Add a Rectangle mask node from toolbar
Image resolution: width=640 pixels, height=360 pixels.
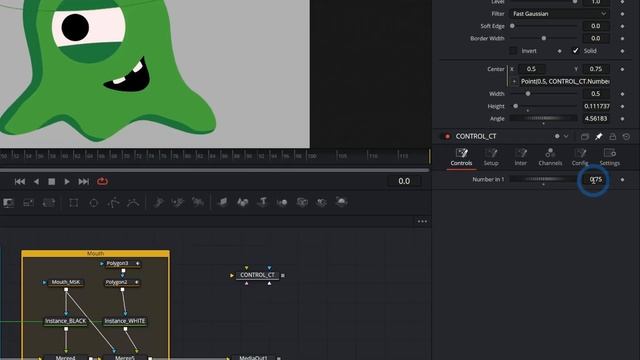73,202
